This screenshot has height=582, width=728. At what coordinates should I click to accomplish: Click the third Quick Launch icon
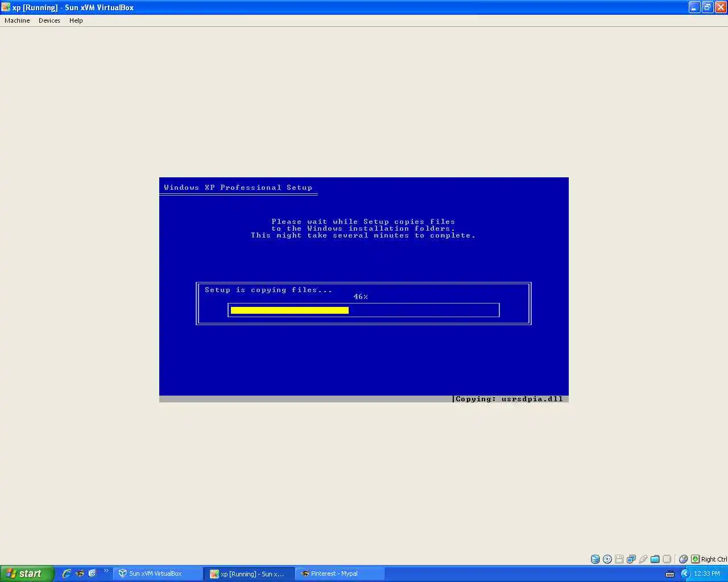pos(92,573)
